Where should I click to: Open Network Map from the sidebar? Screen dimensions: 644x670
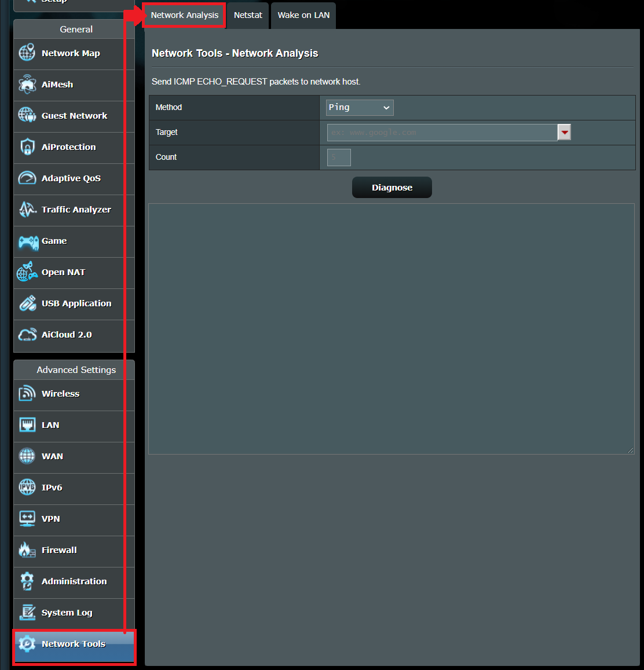[x=74, y=54]
